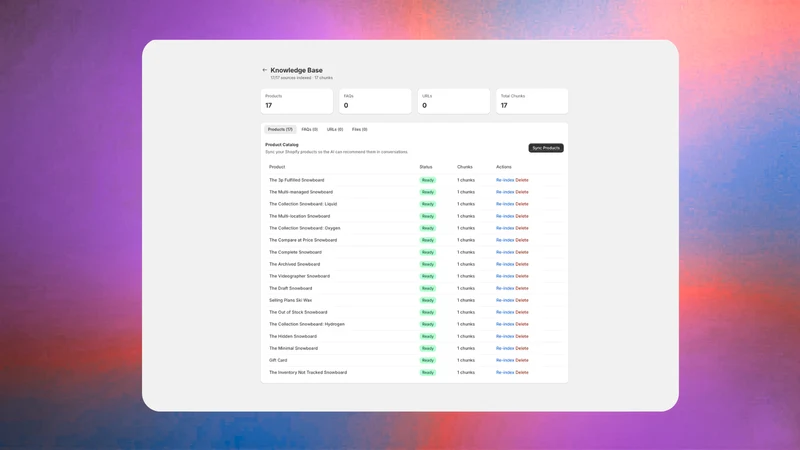Re-index The Multi-location Snowboard
This screenshot has width=800, height=450.
tap(505, 216)
